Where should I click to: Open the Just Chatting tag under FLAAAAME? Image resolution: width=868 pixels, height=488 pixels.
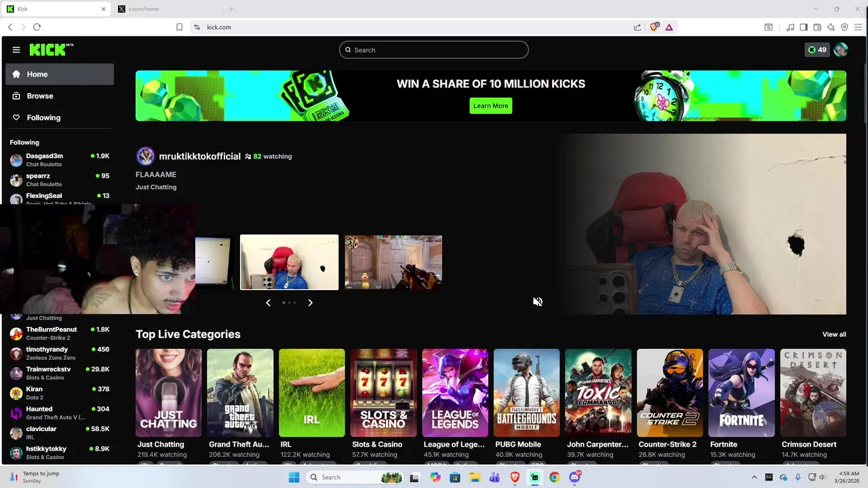[156, 187]
